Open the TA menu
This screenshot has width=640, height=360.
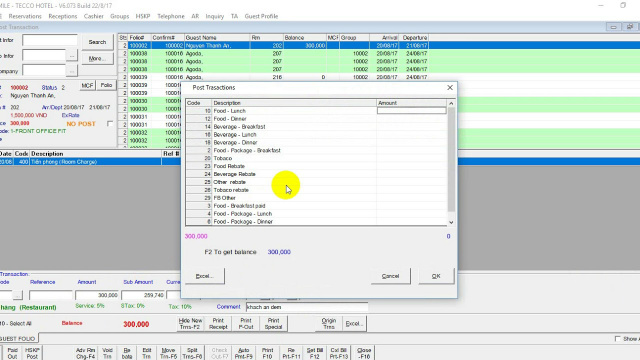[x=234, y=16]
